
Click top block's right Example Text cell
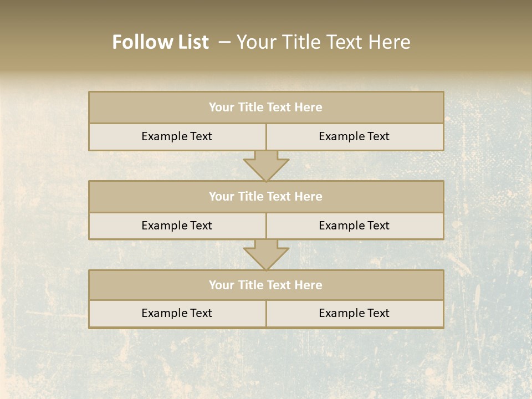pos(354,136)
